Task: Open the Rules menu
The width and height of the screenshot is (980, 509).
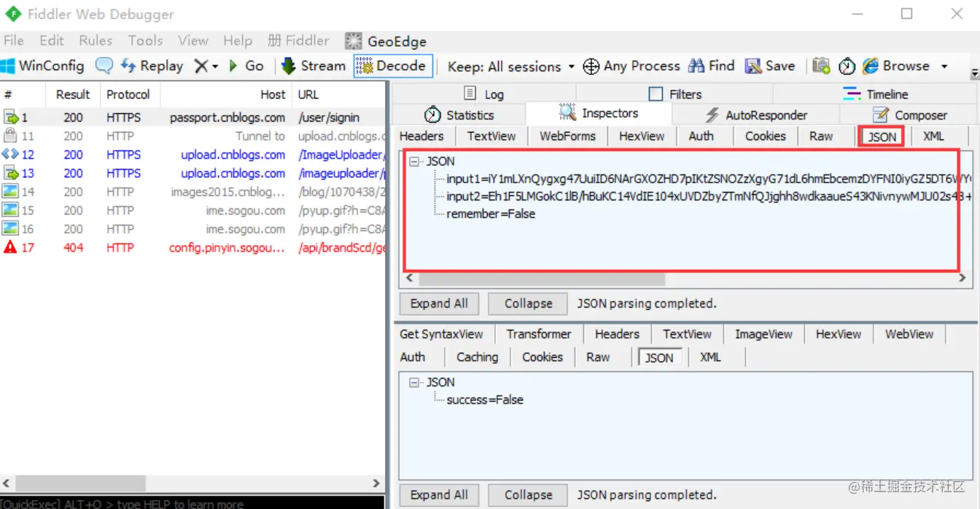Action: click(x=96, y=41)
